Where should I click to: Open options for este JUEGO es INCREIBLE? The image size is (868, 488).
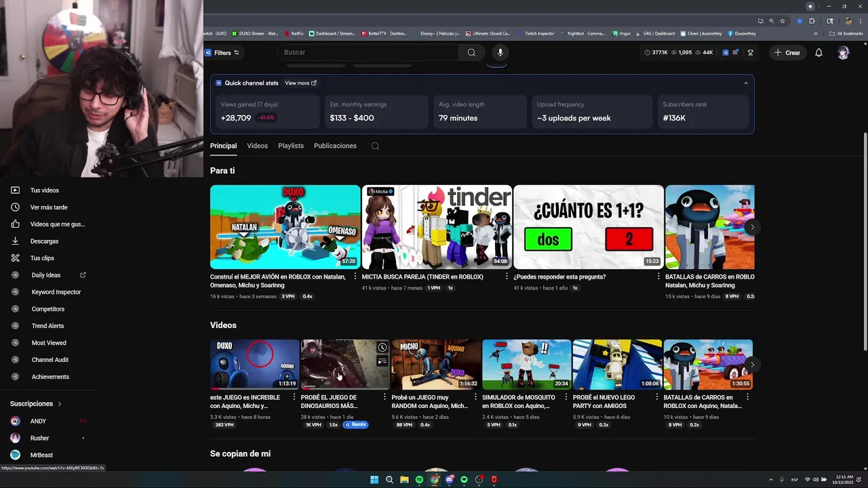point(294,397)
